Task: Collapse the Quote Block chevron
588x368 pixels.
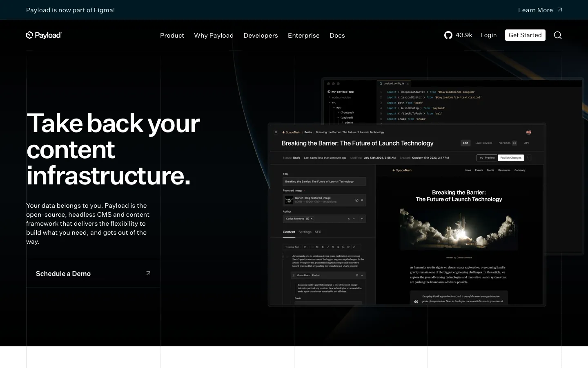Action: pyautogui.click(x=362, y=275)
